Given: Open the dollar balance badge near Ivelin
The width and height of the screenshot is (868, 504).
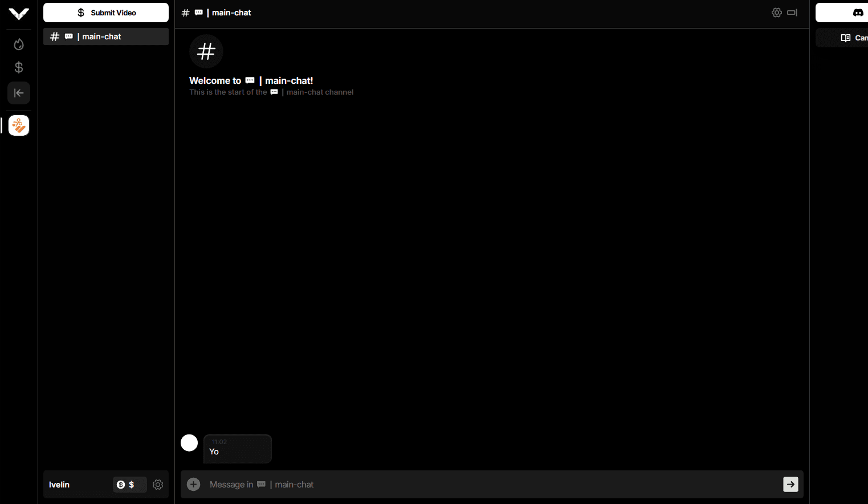Looking at the screenshot, I should pyautogui.click(x=129, y=485).
